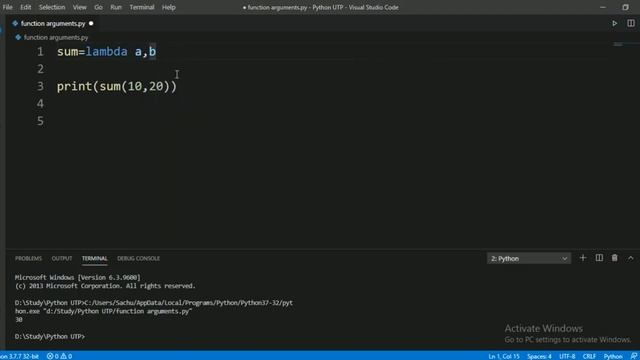Select the TERMINAL panel tab
This screenshot has width=640, height=360.
coord(94,258)
